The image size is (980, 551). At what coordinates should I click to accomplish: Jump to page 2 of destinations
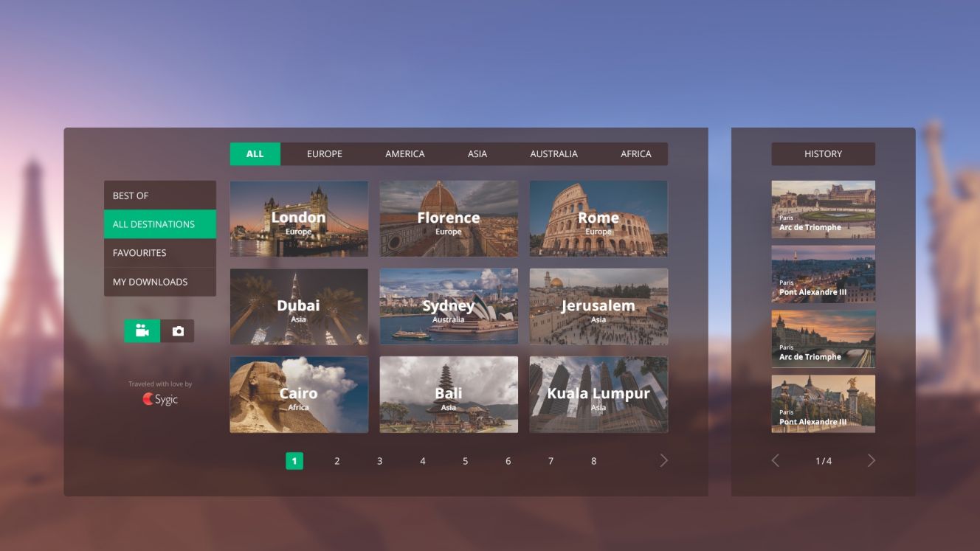pos(337,461)
